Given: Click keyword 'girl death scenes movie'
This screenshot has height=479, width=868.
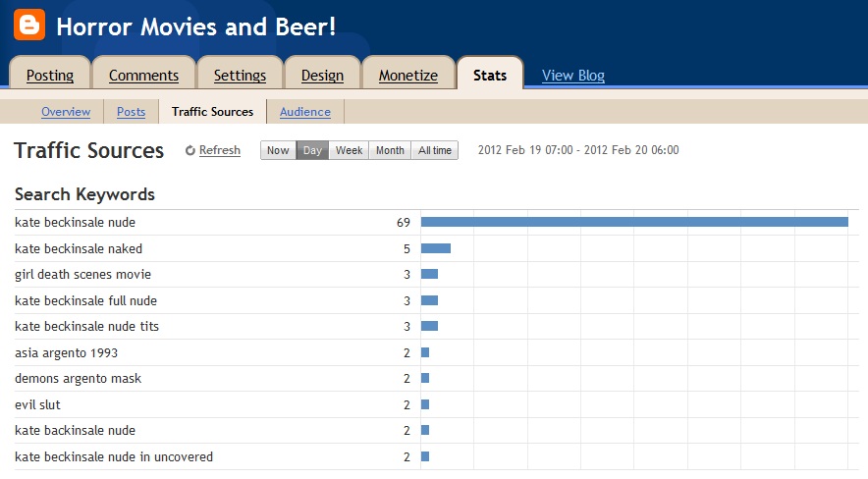Looking at the screenshot, I should tap(83, 275).
